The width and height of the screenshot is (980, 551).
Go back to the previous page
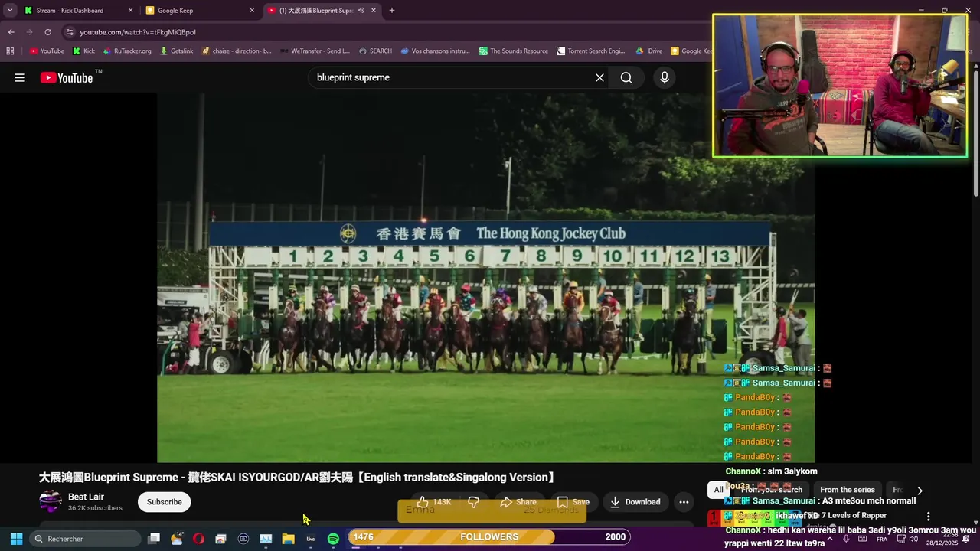click(x=11, y=32)
